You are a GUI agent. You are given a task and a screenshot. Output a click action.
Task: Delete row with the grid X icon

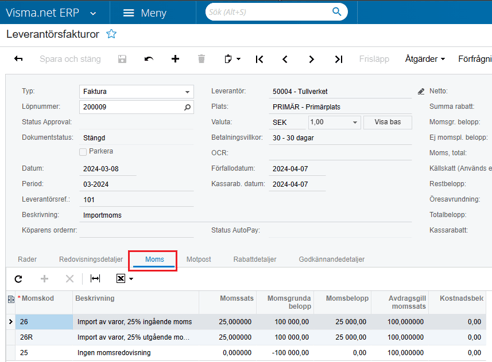coord(70,279)
